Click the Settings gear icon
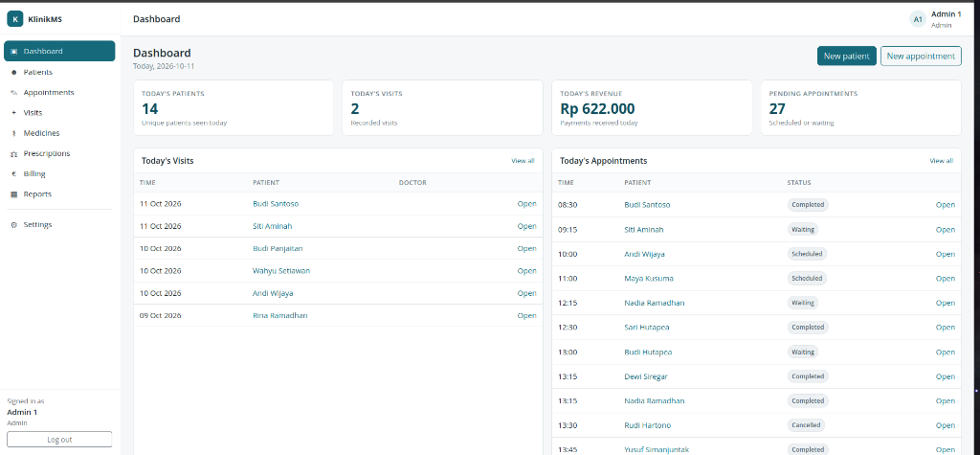The width and height of the screenshot is (980, 455). pyautogui.click(x=13, y=225)
